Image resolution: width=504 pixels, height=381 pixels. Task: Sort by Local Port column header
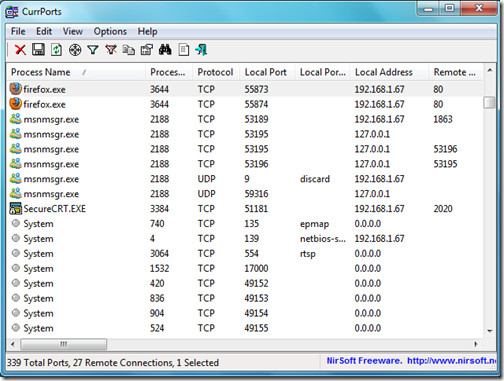267,72
